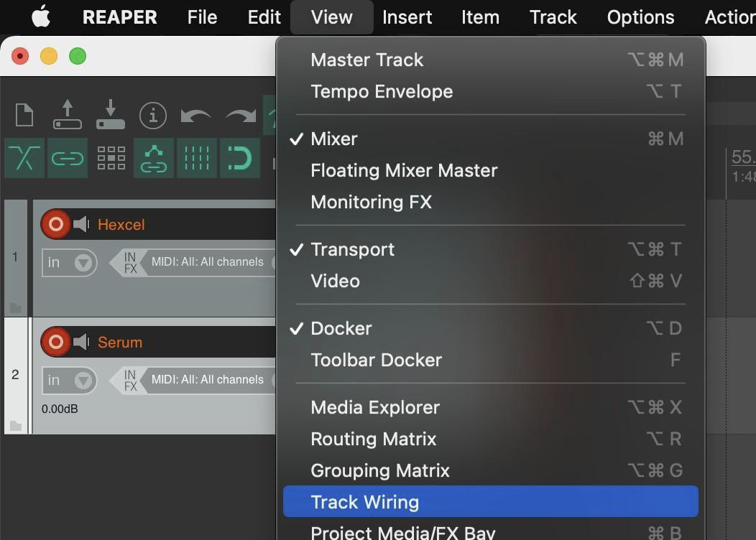Viewport: 756px width, 540px height.
Task: Open the Options menu
Action: click(x=640, y=17)
